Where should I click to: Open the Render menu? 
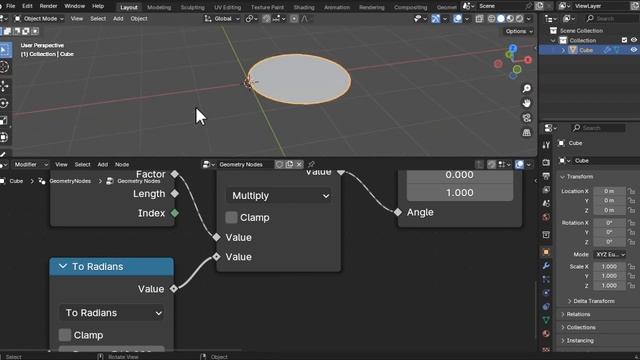pos(48,6)
